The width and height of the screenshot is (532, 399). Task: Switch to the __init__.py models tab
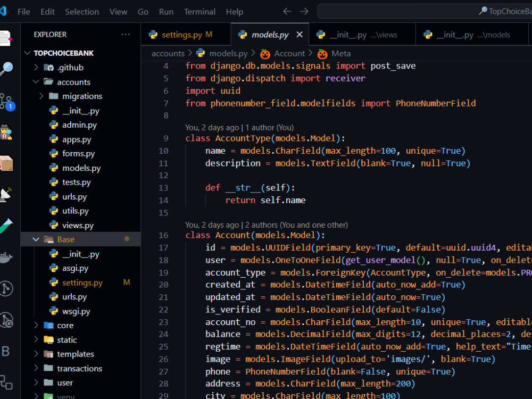(x=471, y=35)
